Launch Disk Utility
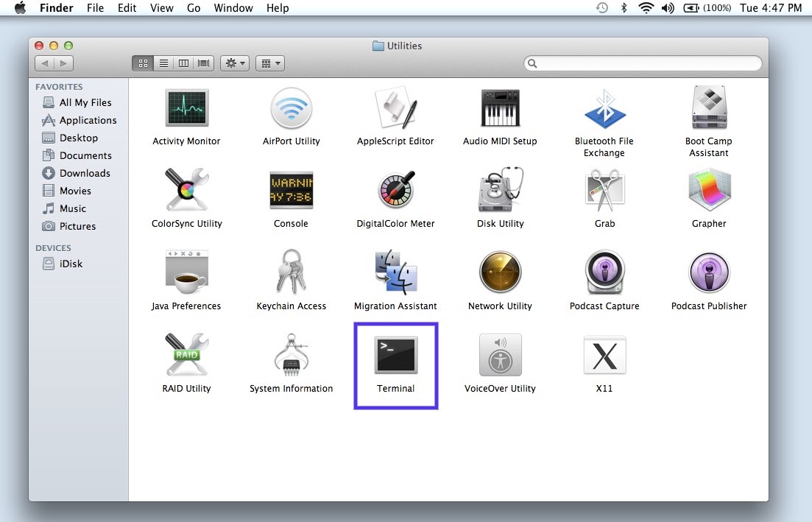Viewport: 812px width, 522px height. (x=500, y=189)
